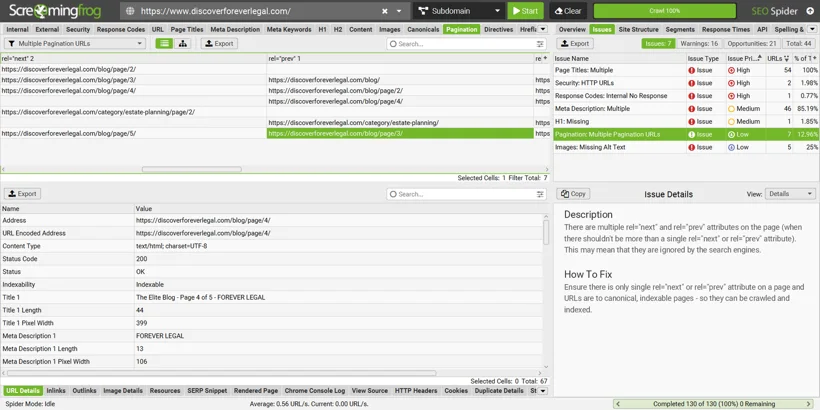
Task: Copy the issue details
Action: pyautogui.click(x=573, y=194)
